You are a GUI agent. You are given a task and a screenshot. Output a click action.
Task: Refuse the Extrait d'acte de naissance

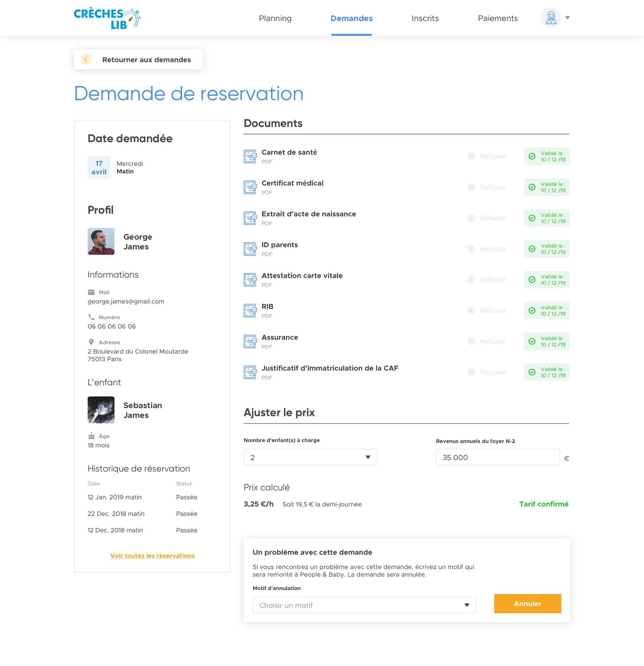pyautogui.click(x=487, y=218)
